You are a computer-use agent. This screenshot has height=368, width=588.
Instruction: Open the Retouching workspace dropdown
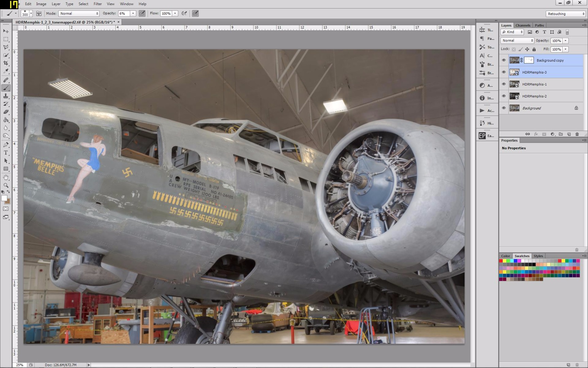[x=566, y=14]
